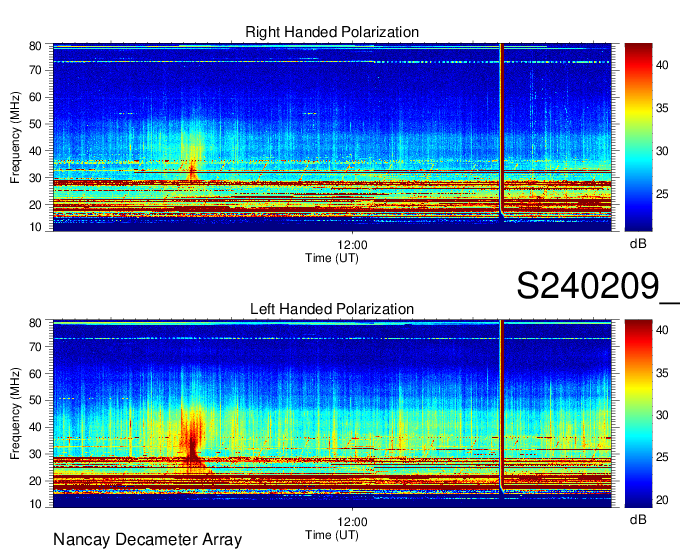Click the 60 MHz tick on Left Handed plot
680x552 pixels.
tap(35, 373)
